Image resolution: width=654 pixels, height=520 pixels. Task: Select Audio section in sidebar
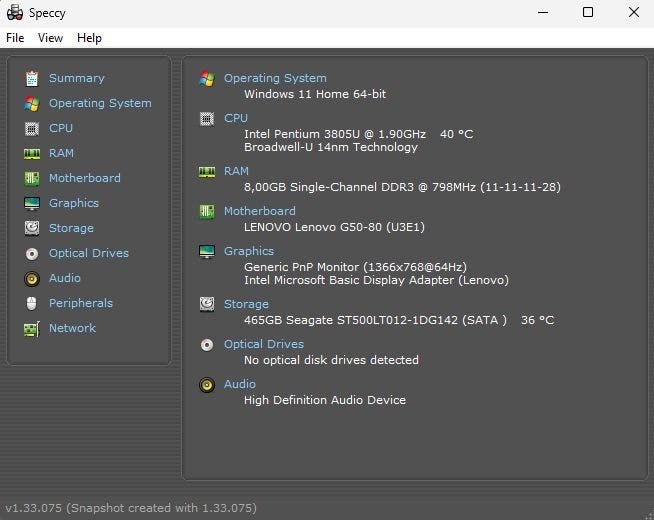65,278
